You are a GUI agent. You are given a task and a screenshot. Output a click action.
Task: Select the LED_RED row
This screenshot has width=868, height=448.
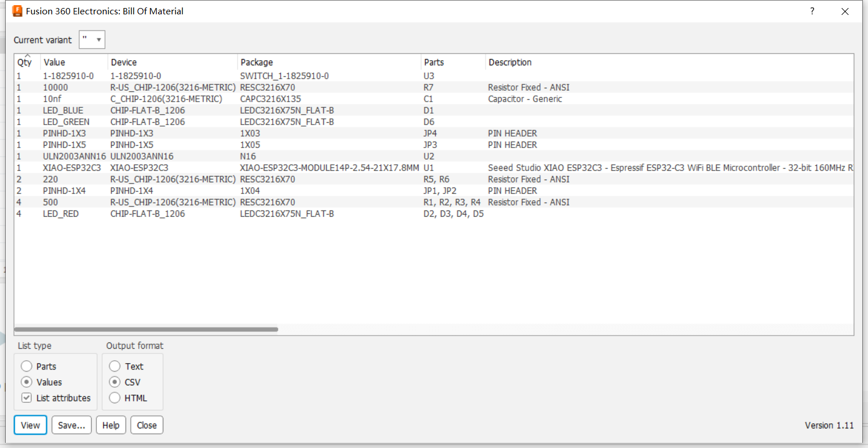(x=433, y=213)
